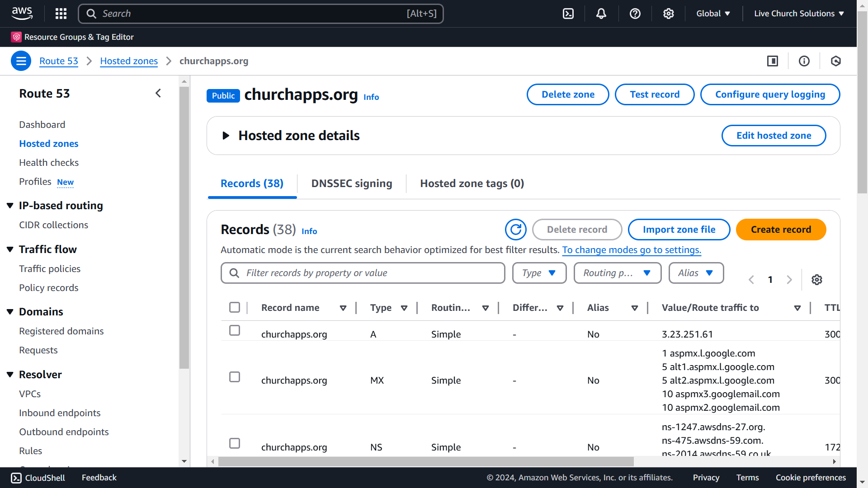Open the notifications bell
The width and height of the screenshot is (868, 488).
[601, 14]
